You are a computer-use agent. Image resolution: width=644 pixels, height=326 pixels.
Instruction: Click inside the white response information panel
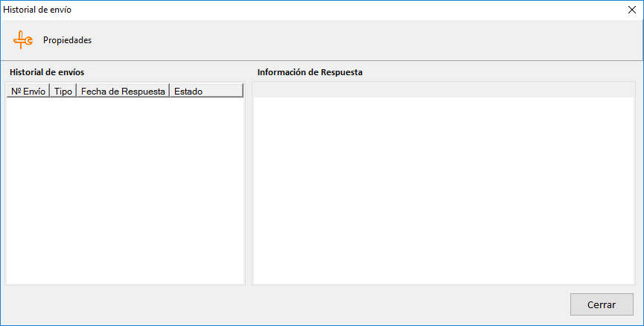point(445,190)
